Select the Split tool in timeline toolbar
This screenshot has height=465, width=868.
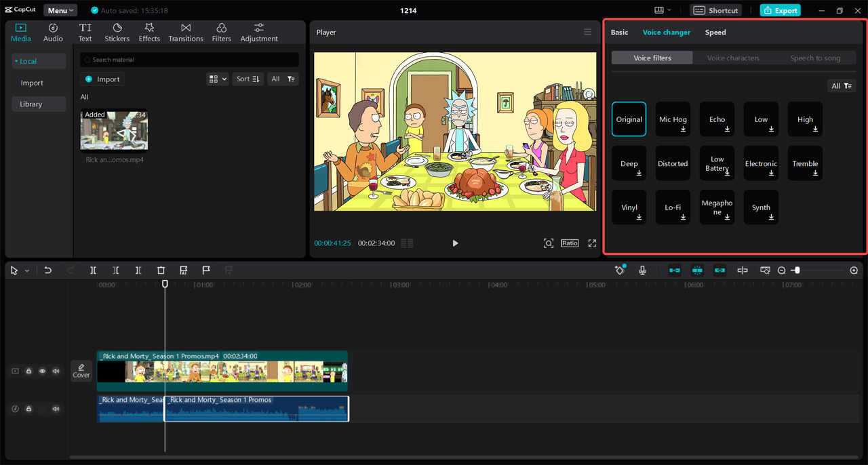click(93, 270)
